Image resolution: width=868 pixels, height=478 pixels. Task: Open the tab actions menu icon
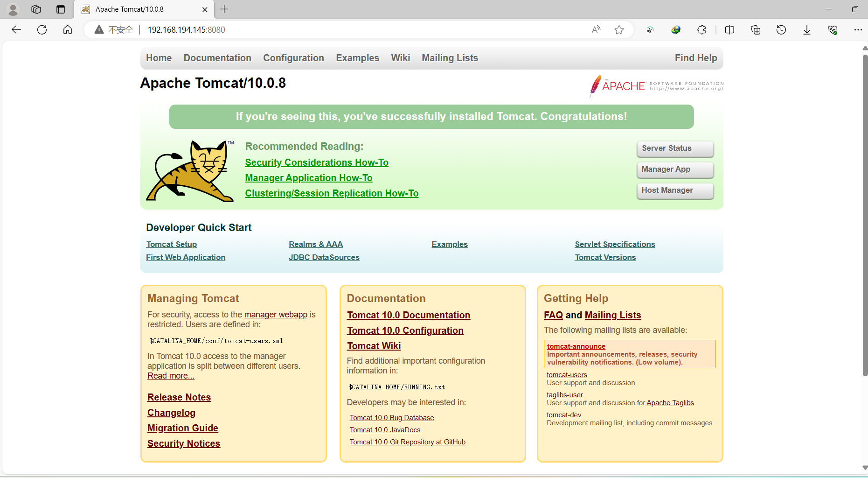pyautogui.click(x=61, y=9)
